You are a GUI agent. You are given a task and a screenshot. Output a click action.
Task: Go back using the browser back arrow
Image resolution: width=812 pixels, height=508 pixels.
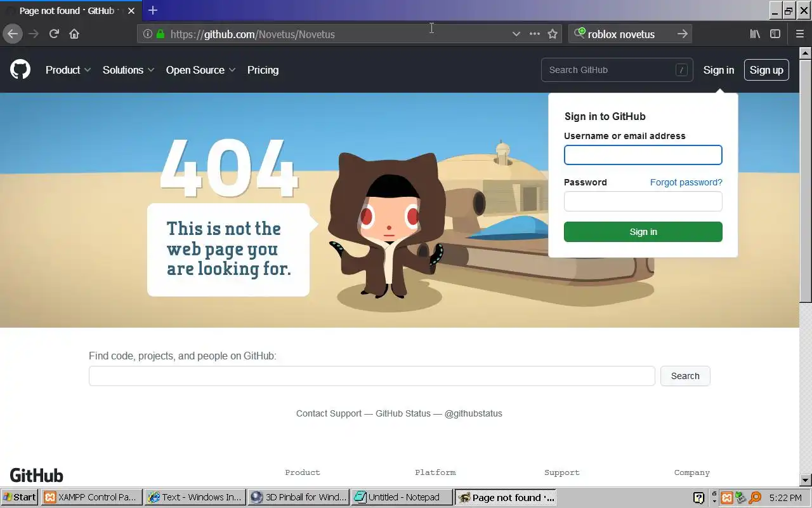tap(13, 34)
